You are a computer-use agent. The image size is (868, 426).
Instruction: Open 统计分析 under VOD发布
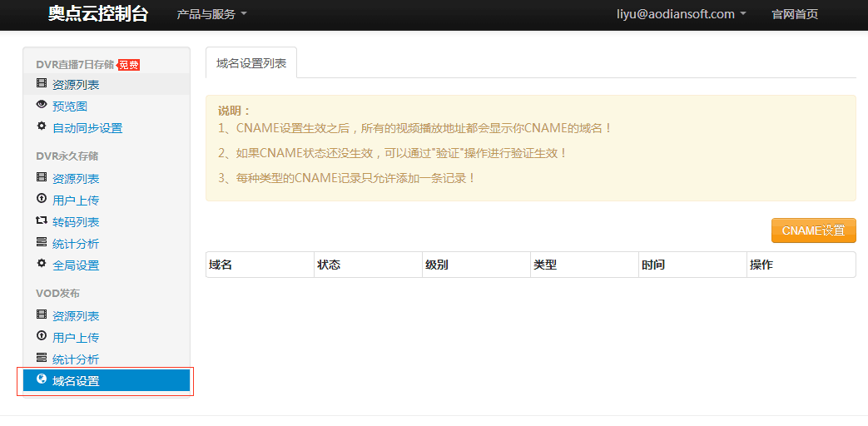[76, 359]
